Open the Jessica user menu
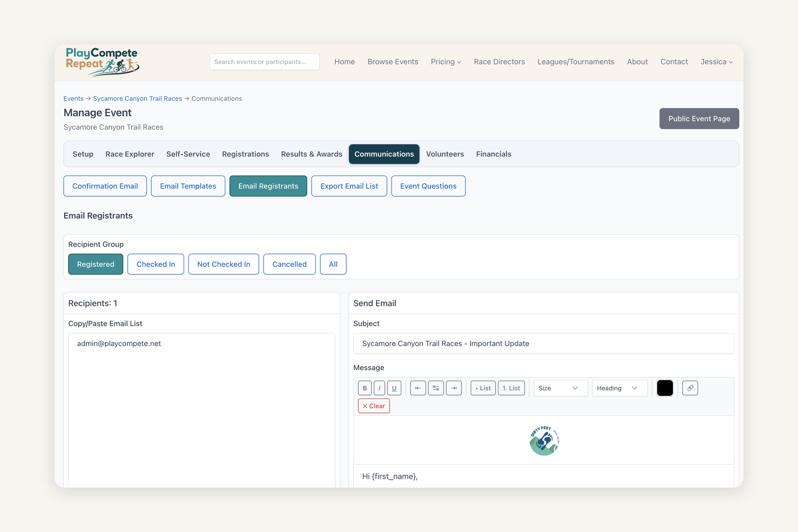Screen dimensions: 798x532 pyautogui.click(x=716, y=62)
